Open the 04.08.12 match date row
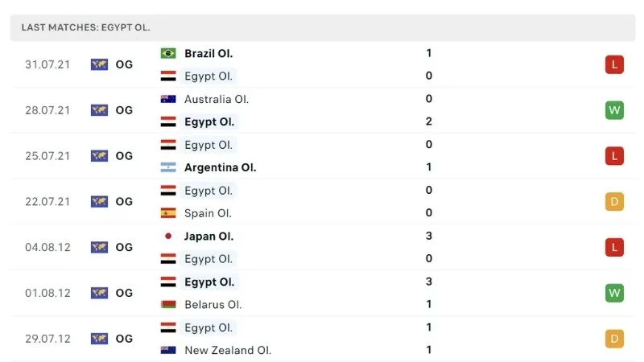Viewport: 644px width, 362px height. (x=47, y=248)
